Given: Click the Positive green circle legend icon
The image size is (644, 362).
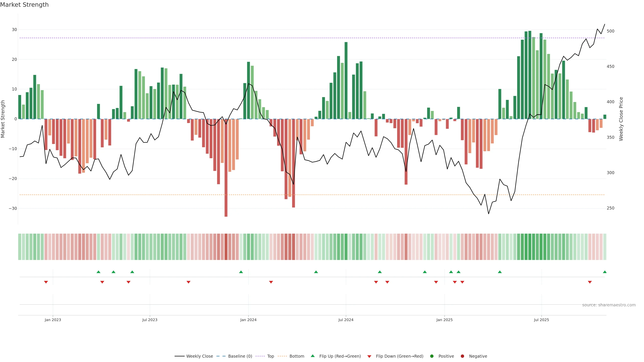Looking at the screenshot, I should [432, 356].
